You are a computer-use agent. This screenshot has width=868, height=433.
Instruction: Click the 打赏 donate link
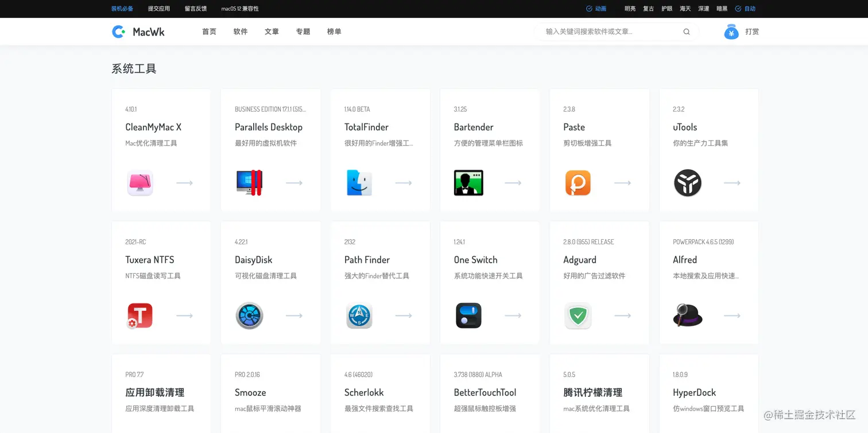(x=752, y=32)
